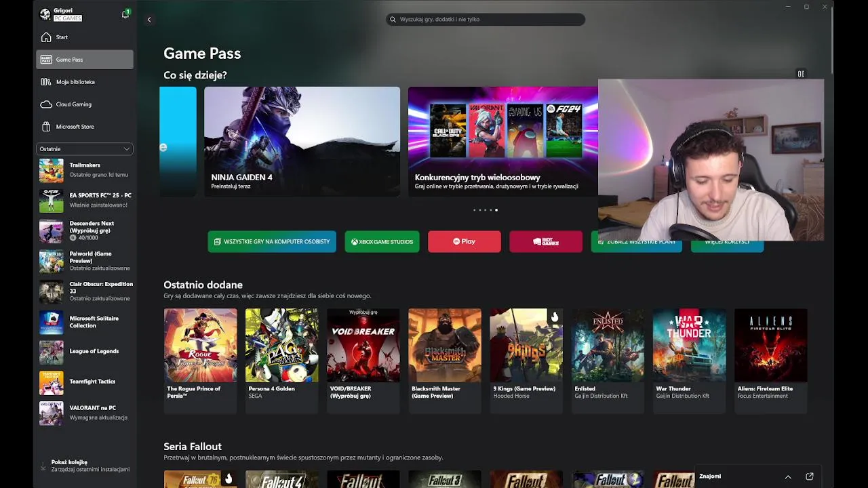This screenshot has height=488, width=868.
Task: Open VALORANT na PC recent entry
Action: (85, 413)
